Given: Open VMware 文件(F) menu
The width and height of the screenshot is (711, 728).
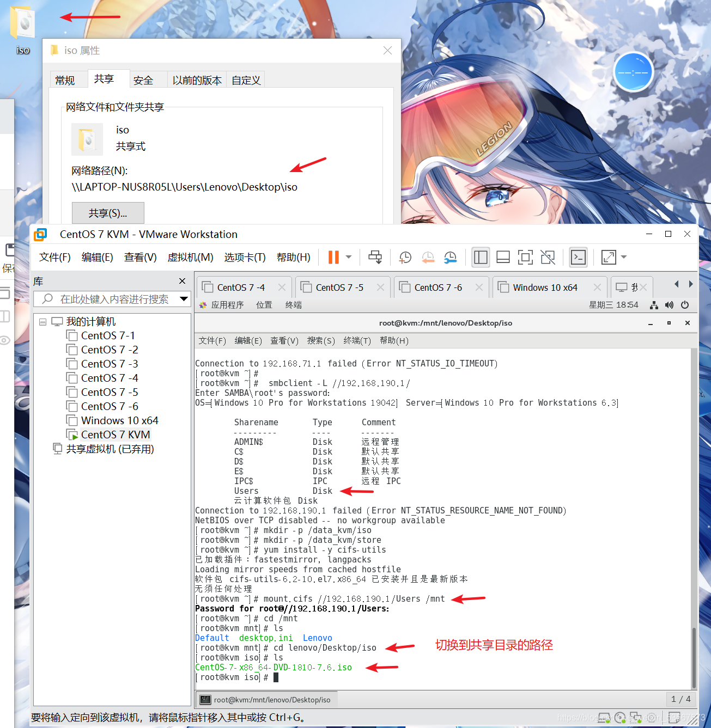Looking at the screenshot, I should click(55, 257).
